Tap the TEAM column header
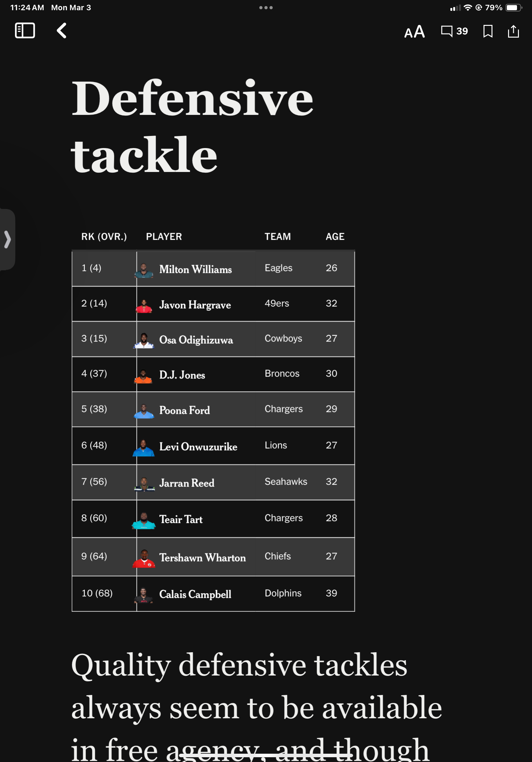The image size is (532, 762). 277,237
